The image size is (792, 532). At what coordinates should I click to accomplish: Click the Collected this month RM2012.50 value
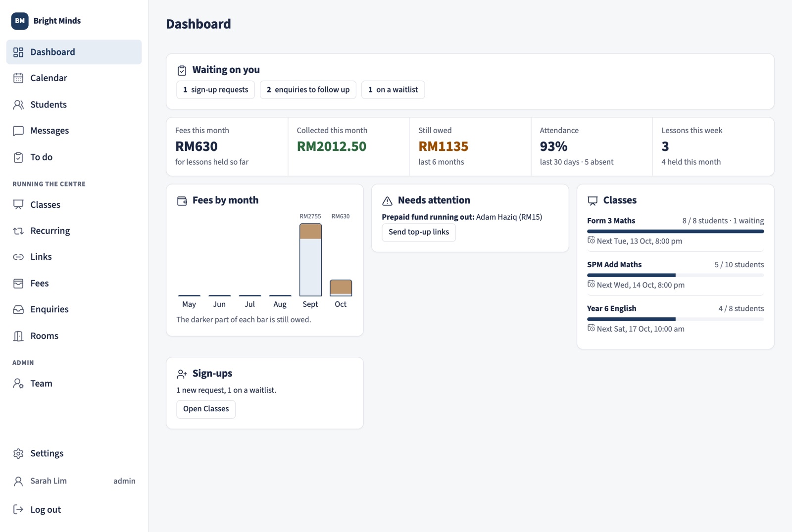(332, 146)
